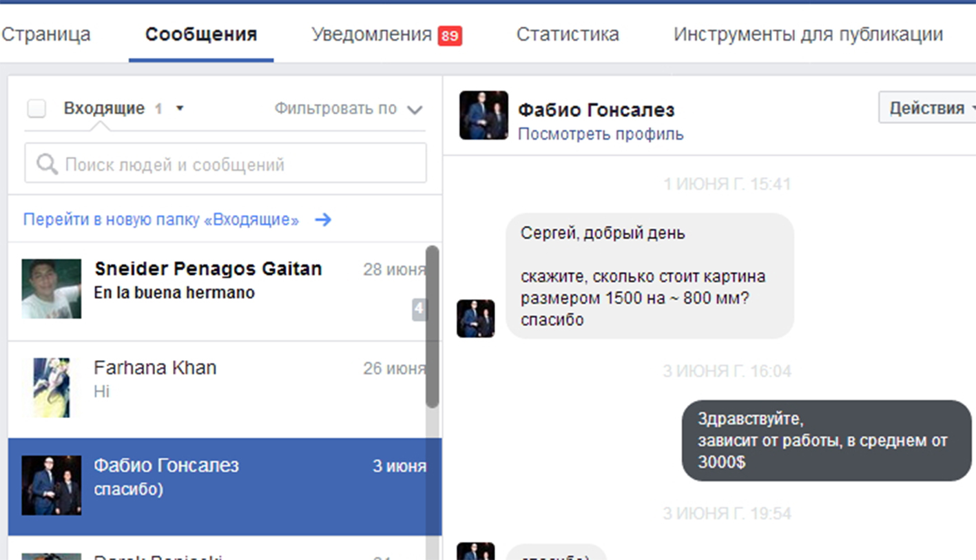The image size is (976, 560).
Task: Click the magnifier icon in the search box
Action: 48,164
